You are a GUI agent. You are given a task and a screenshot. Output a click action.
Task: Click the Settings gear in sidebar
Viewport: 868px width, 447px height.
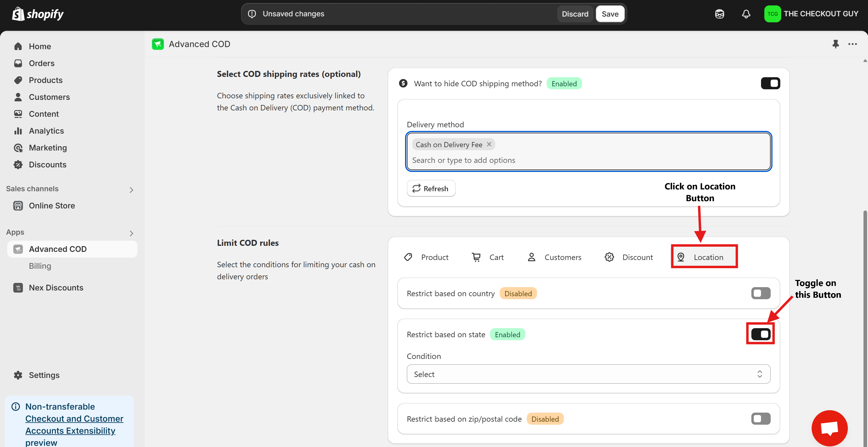18,375
